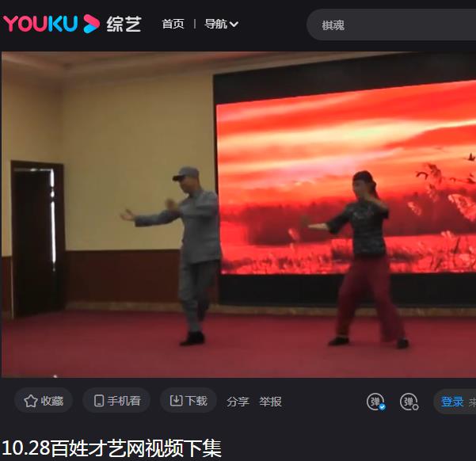Image resolution: width=476 pixels, height=461 pixels.
Task: Toggle the danmaku 弹 display switch
Action: pyautogui.click(x=375, y=402)
